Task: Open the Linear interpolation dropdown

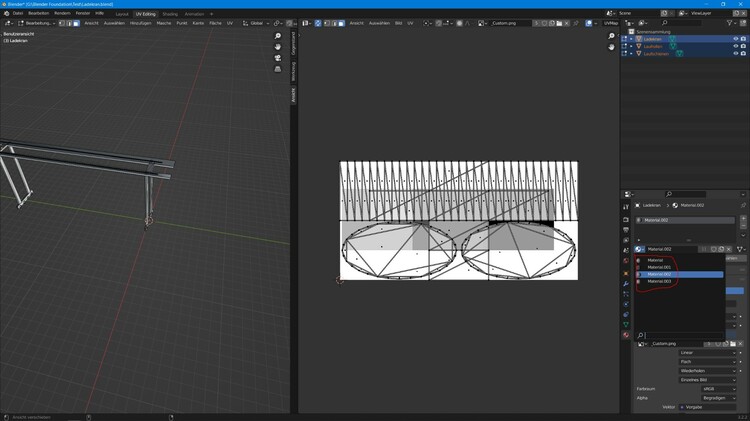Action: [707, 352]
